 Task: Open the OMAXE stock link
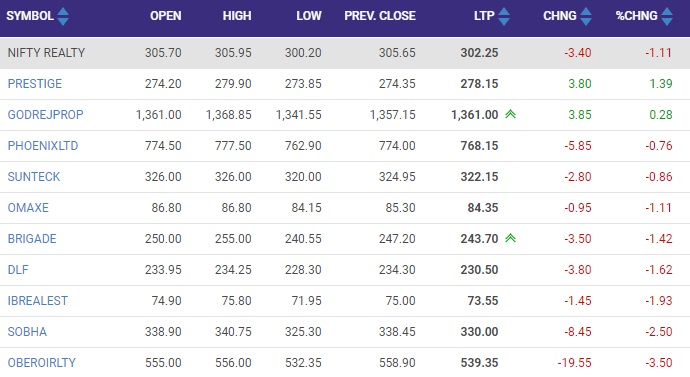(28, 208)
